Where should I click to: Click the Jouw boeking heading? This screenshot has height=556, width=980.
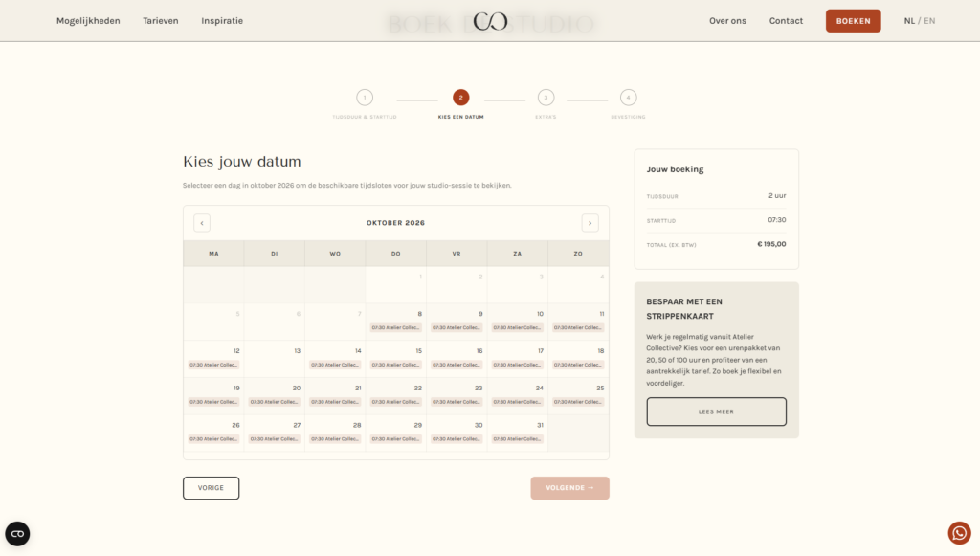pos(675,169)
